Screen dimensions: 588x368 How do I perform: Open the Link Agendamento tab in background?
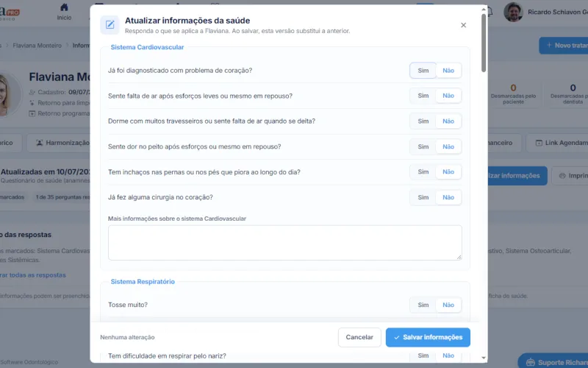click(557, 143)
